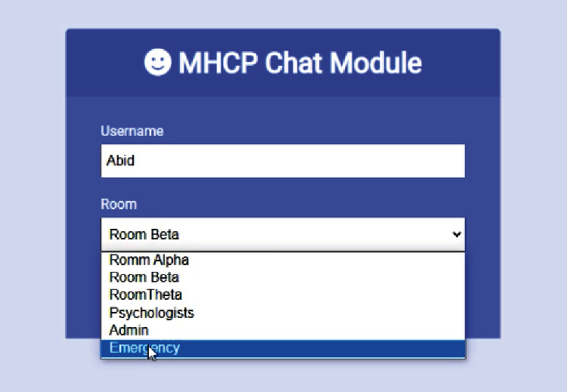Click the Room label above the dropdown
This screenshot has height=392, width=567.
click(119, 204)
